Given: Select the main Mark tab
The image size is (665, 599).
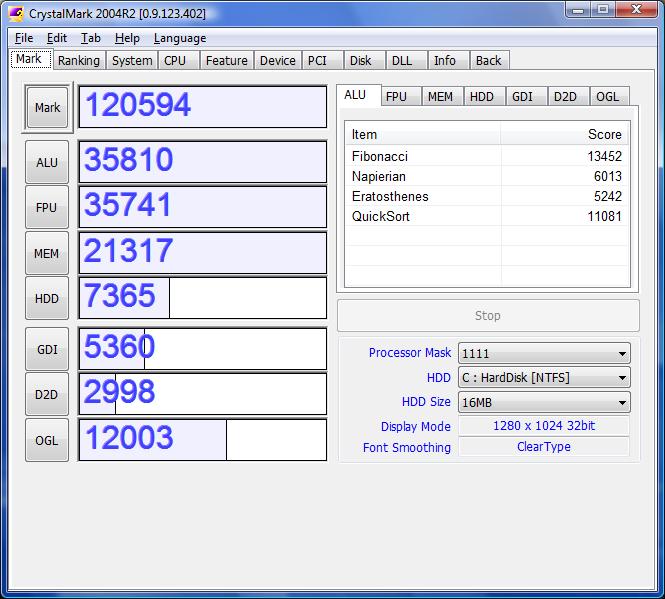Looking at the screenshot, I should tap(31, 59).
